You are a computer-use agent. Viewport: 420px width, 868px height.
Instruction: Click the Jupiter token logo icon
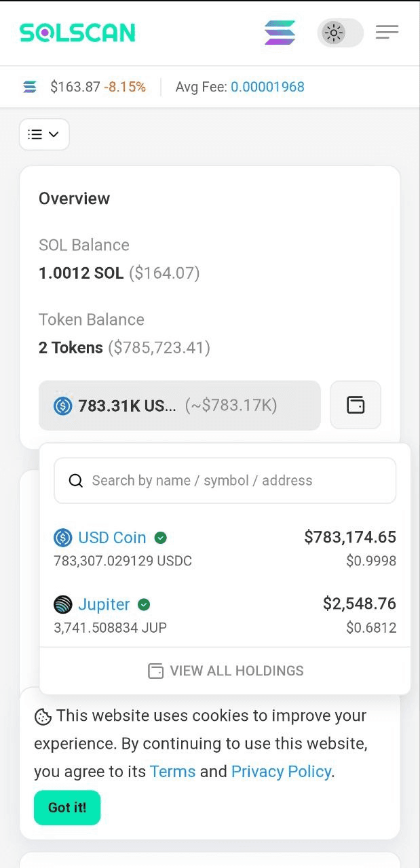click(63, 604)
